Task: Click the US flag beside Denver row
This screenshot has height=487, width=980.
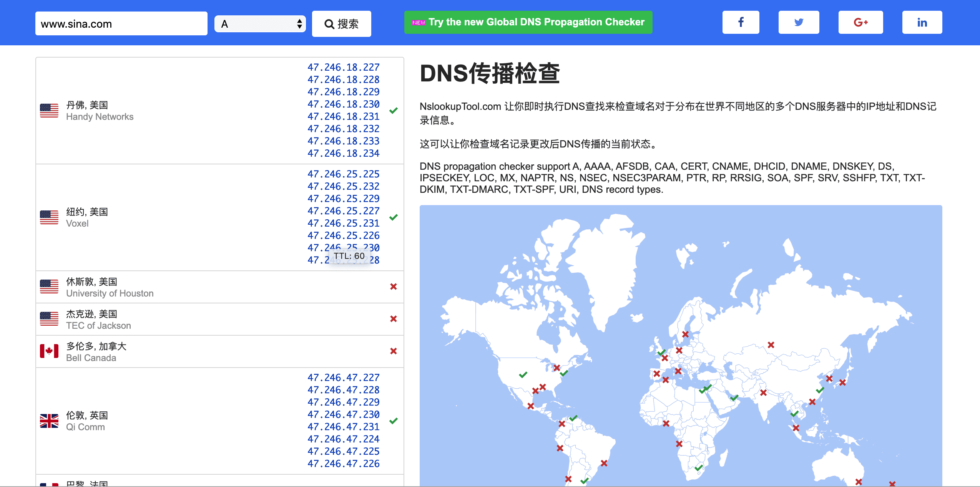Action: pyautogui.click(x=49, y=111)
